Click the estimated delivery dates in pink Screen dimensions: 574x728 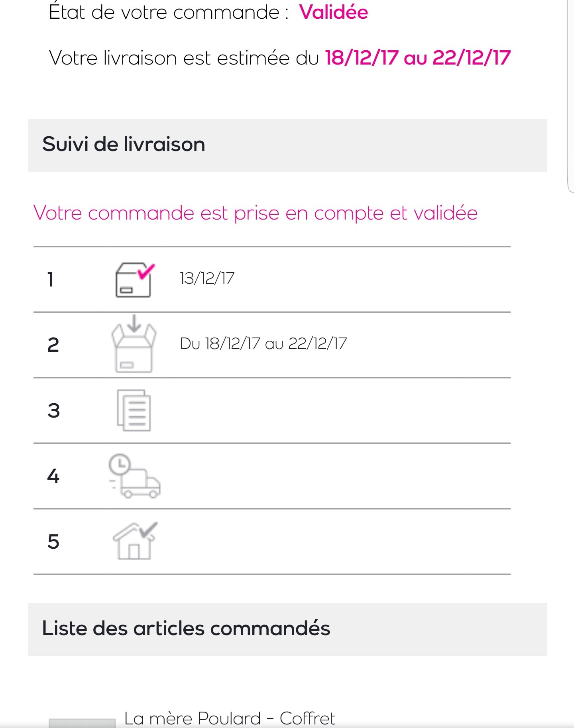418,58
